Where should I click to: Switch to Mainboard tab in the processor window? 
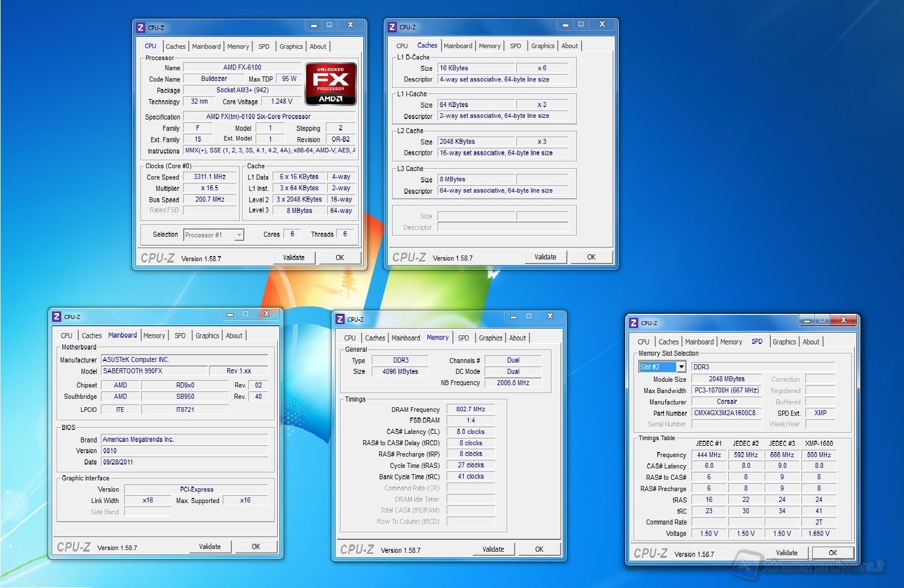pyautogui.click(x=206, y=46)
